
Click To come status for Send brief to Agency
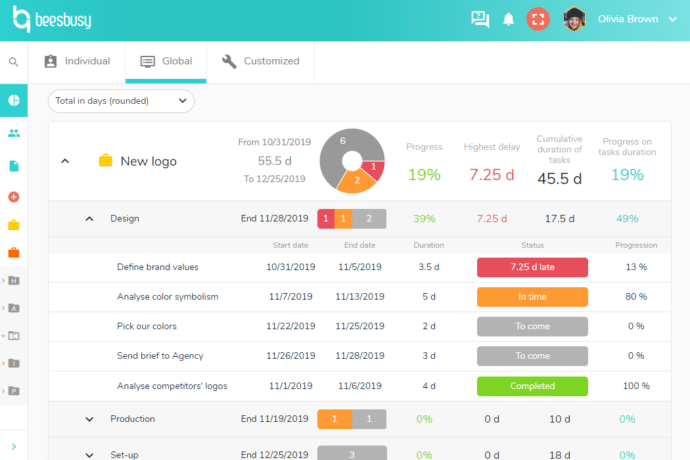[x=532, y=356]
